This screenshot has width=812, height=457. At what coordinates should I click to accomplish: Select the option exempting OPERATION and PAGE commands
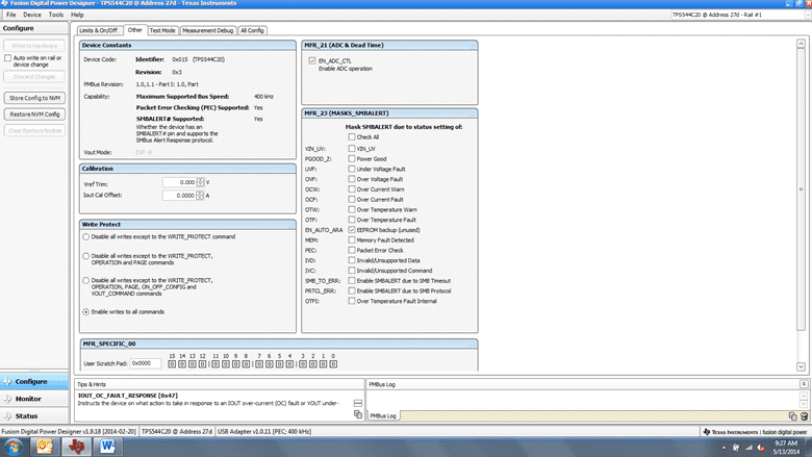(x=86, y=256)
